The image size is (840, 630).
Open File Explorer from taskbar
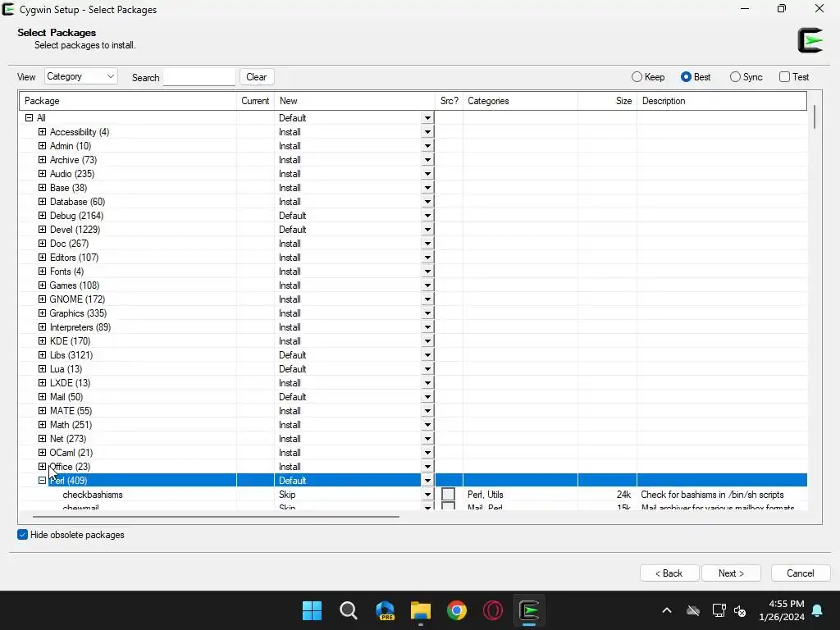pos(421,610)
